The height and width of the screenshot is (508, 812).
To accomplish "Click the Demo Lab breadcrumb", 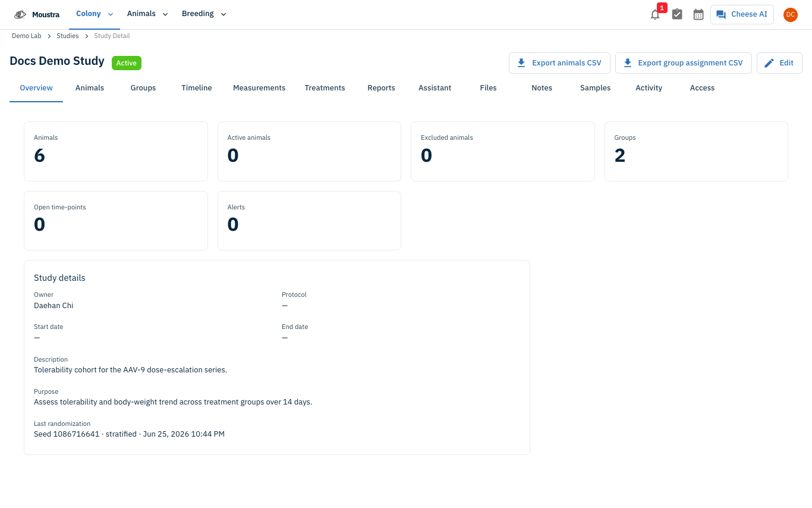I will click(27, 36).
